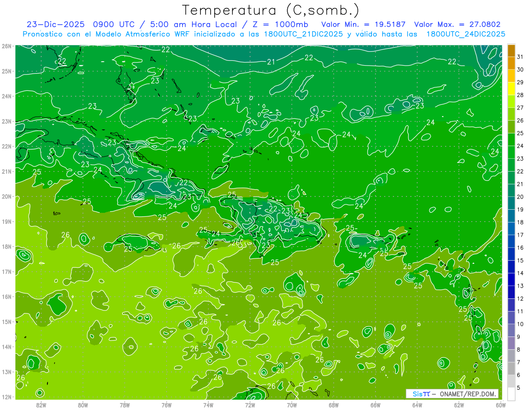The width and height of the screenshot is (532, 411).
Task: Click the "78W" longitude axis label
Action: click(x=125, y=404)
